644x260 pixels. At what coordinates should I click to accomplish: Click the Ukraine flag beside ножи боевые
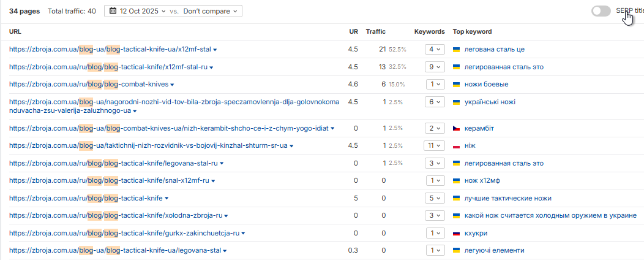click(x=456, y=85)
